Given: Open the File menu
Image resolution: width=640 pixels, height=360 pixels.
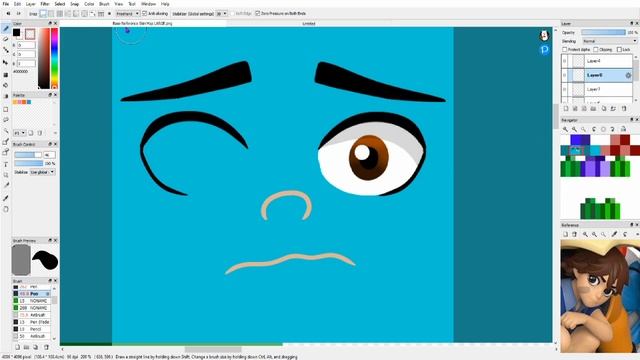Looking at the screenshot, I should (x=6, y=4).
